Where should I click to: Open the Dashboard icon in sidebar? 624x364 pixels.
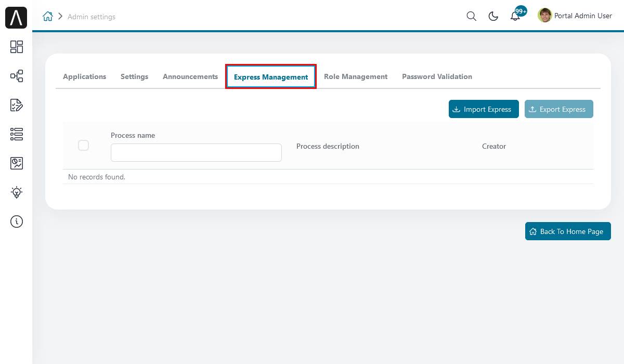click(17, 47)
